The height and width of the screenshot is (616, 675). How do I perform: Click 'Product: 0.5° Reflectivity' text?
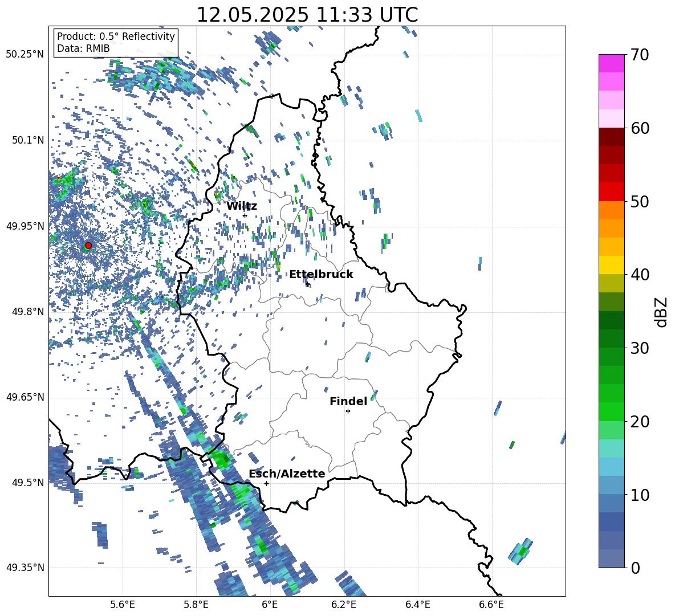pyautogui.click(x=116, y=36)
